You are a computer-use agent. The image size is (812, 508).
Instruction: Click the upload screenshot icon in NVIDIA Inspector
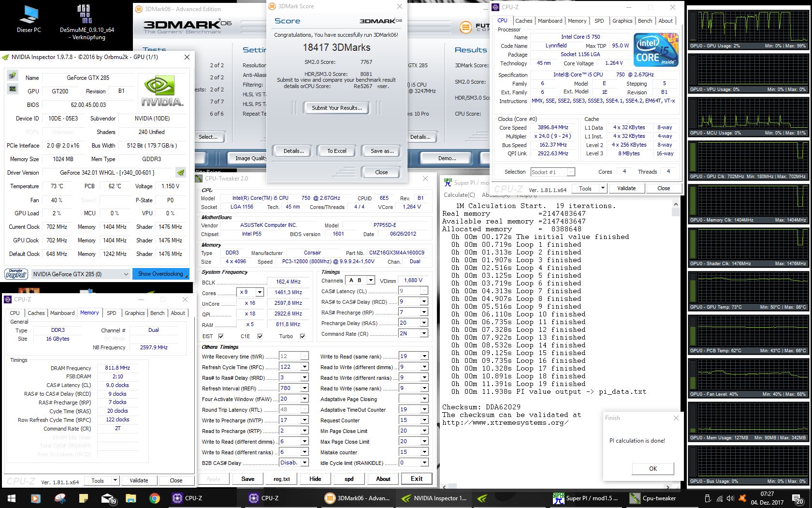(13, 75)
